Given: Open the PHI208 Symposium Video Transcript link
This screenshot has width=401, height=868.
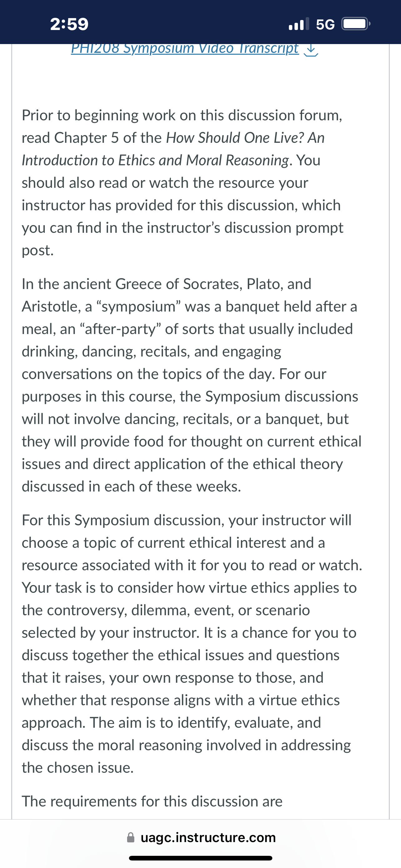Looking at the screenshot, I should [x=185, y=48].
